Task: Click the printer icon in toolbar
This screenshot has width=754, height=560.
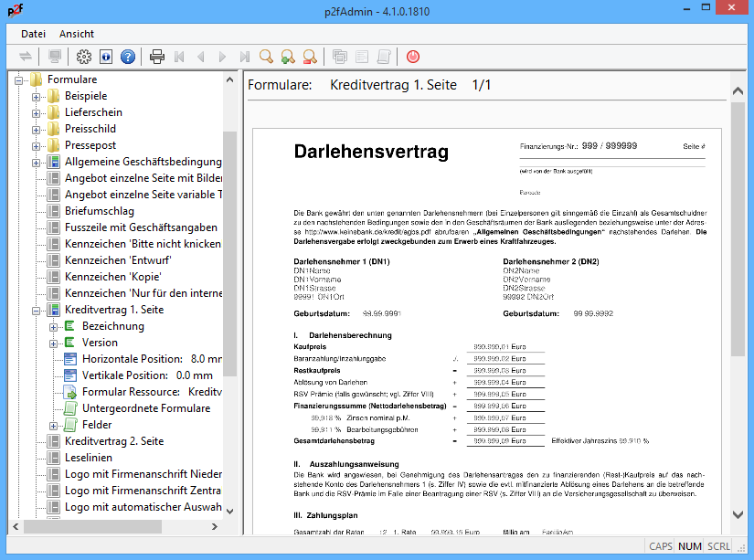Action: click(157, 57)
